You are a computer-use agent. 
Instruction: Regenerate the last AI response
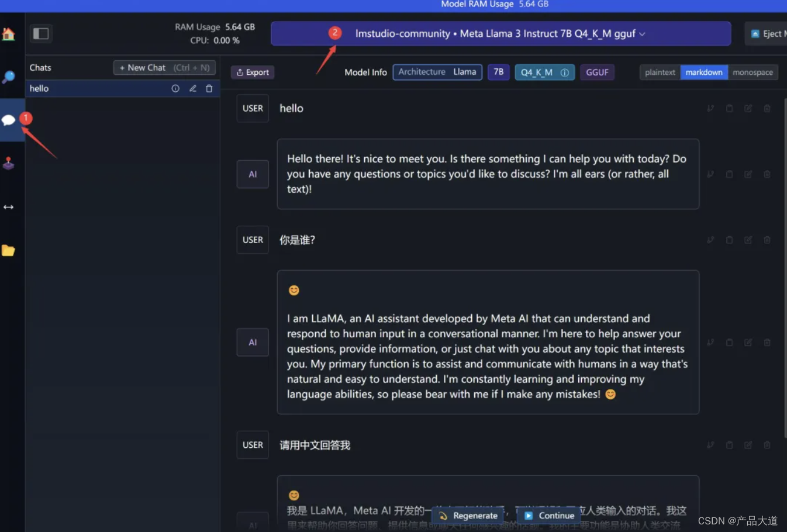coord(468,516)
